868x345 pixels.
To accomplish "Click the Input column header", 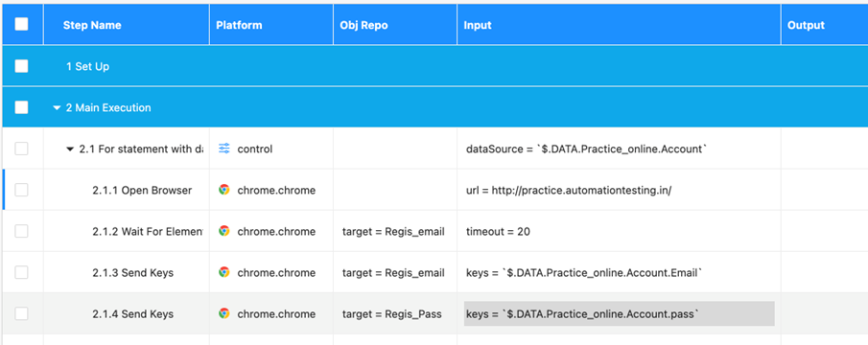I will 478,25.
